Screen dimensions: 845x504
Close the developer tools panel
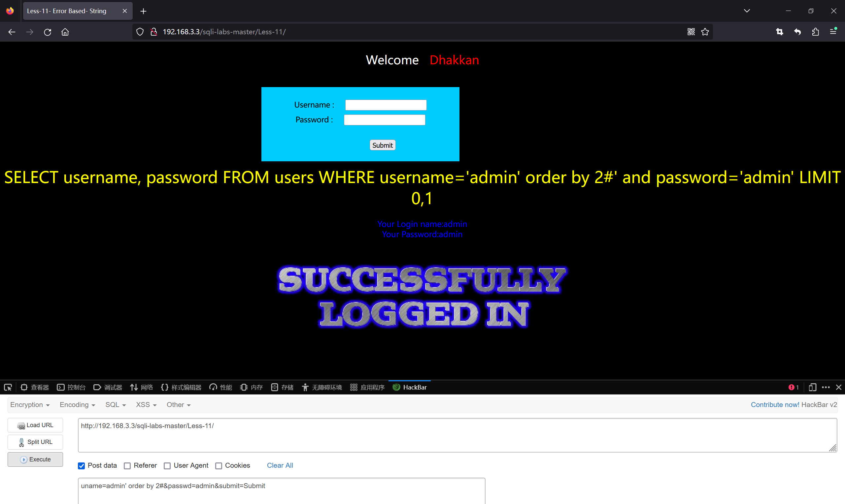click(838, 387)
